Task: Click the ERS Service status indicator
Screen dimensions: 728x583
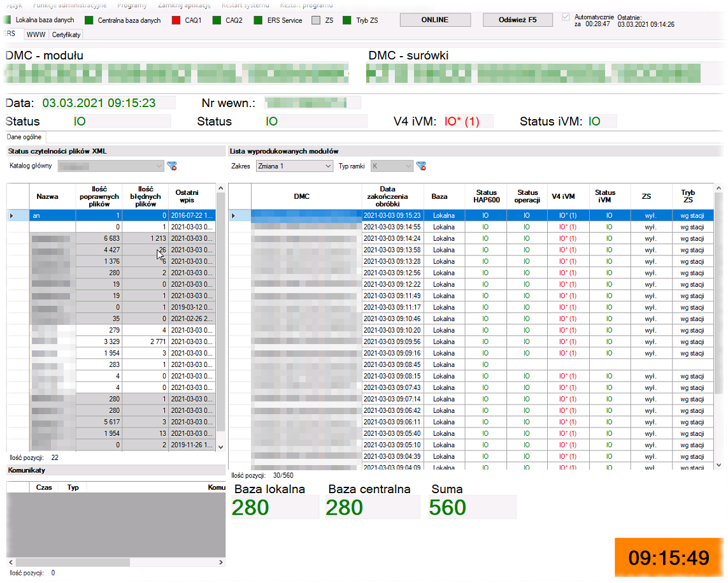Action: coord(258,20)
